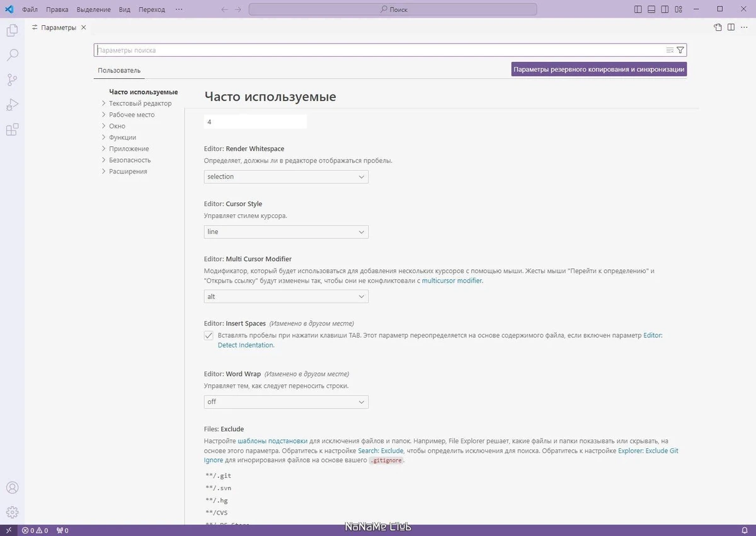This screenshot has width=756, height=536.
Task: Expand Расширения tree section
Action: point(104,172)
